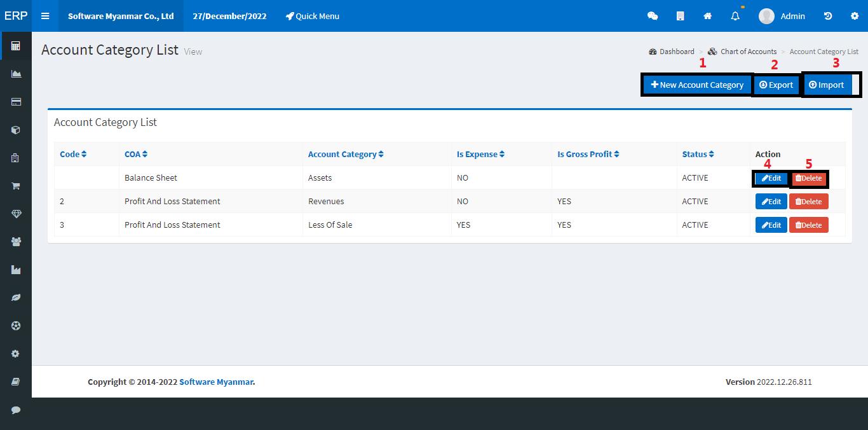Click the Export button
This screenshot has height=430, width=868.
pyautogui.click(x=776, y=85)
